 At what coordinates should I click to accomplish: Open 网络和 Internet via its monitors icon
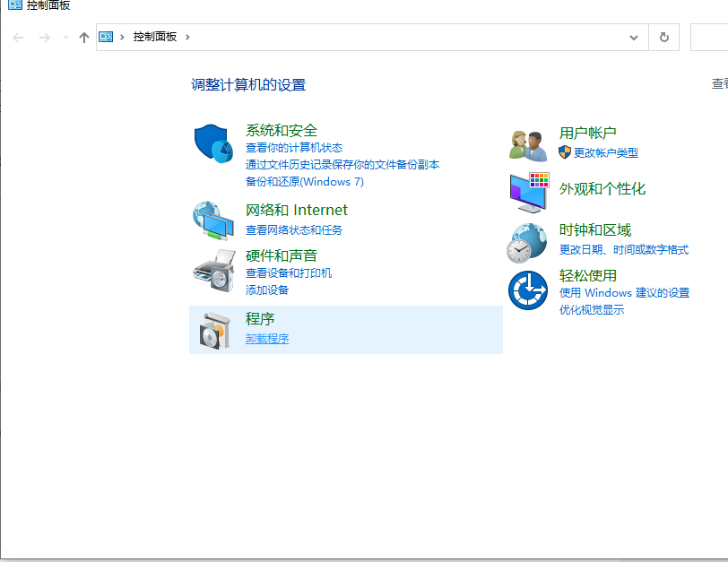click(x=212, y=220)
